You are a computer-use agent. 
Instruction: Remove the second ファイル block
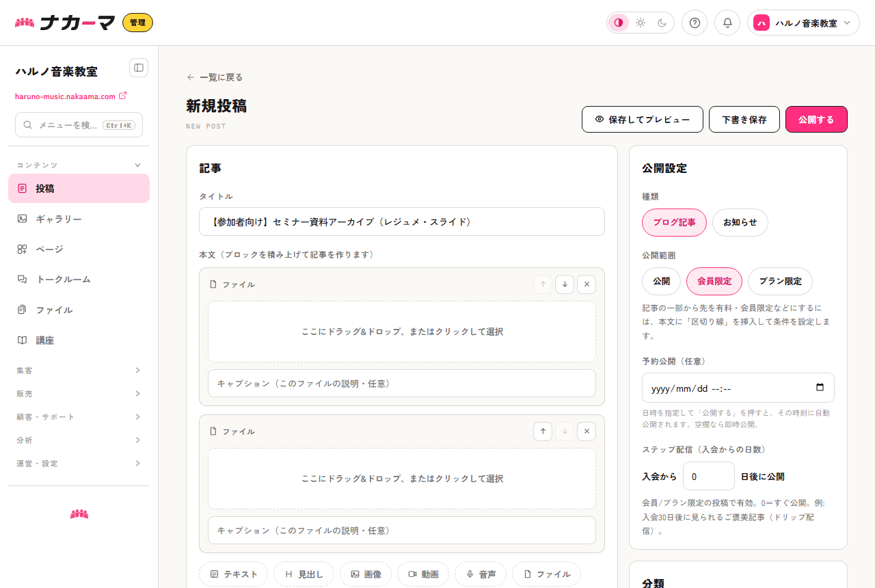587,431
